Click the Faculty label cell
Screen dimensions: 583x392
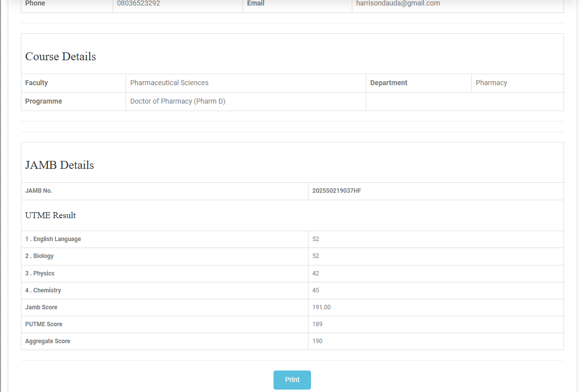coord(37,83)
